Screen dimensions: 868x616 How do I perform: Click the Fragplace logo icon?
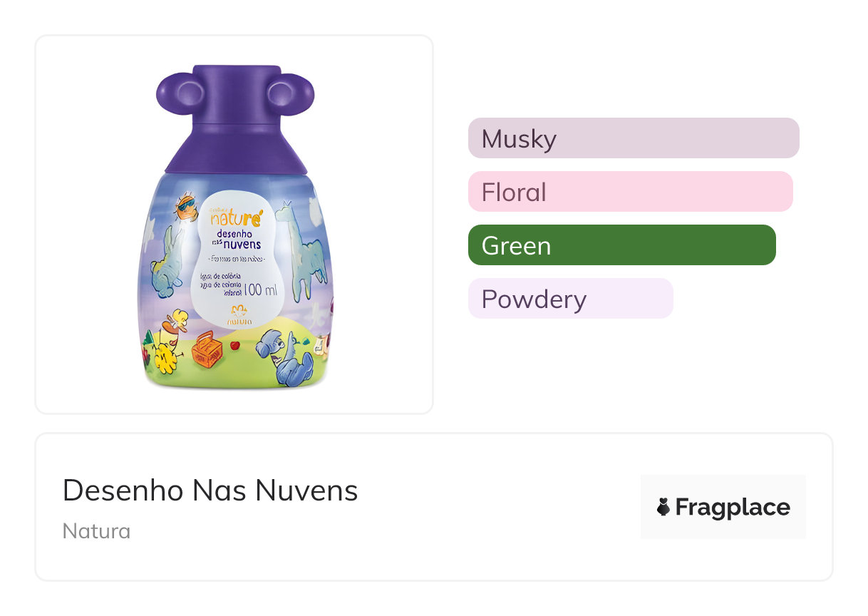663,507
